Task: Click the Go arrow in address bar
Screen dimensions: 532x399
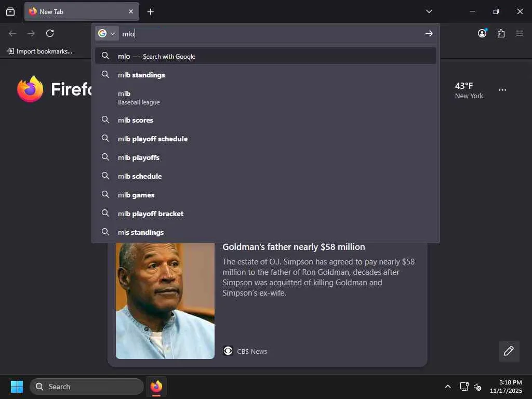Action: pos(429,33)
